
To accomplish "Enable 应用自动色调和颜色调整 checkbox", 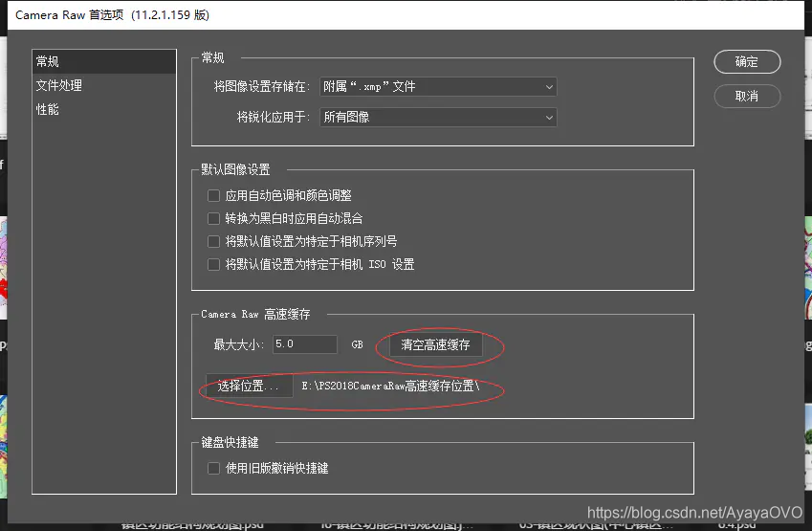I will (213, 195).
